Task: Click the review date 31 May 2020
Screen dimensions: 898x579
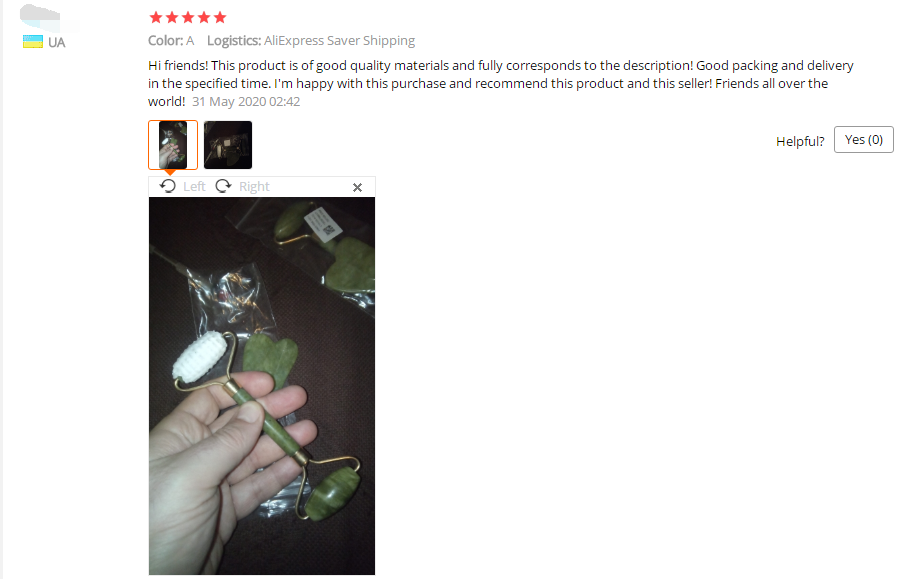Action: pyautogui.click(x=246, y=102)
